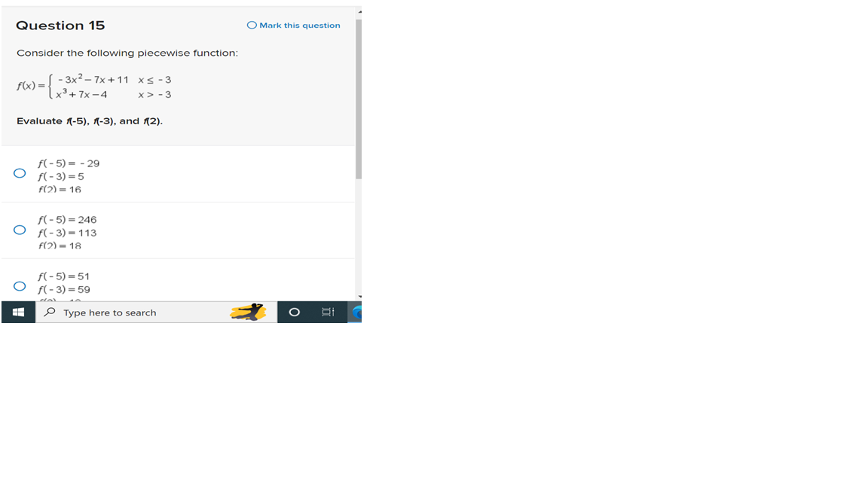The width and height of the screenshot is (868, 488).
Task: Launch Microsoft Edge from the taskbar
Action: click(357, 312)
